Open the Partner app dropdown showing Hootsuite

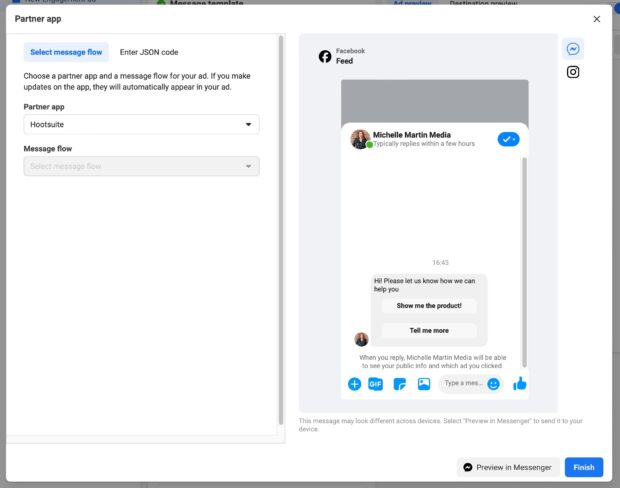click(x=141, y=125)
